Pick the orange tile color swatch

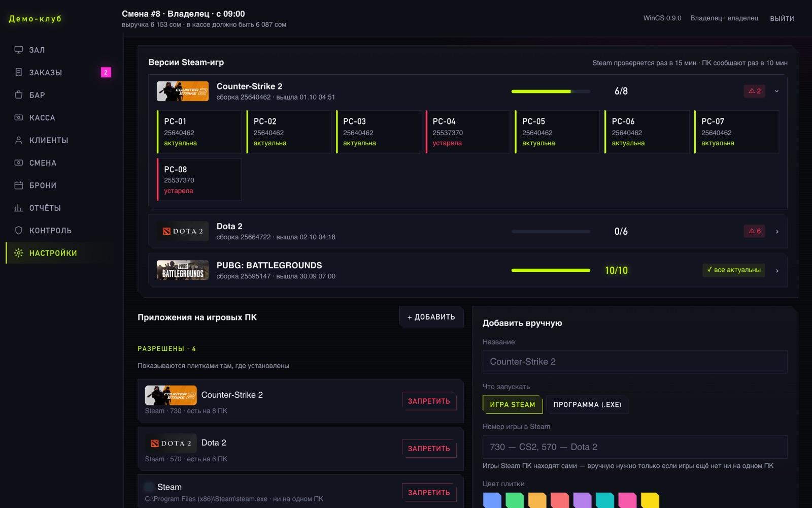tap(537, 500)
